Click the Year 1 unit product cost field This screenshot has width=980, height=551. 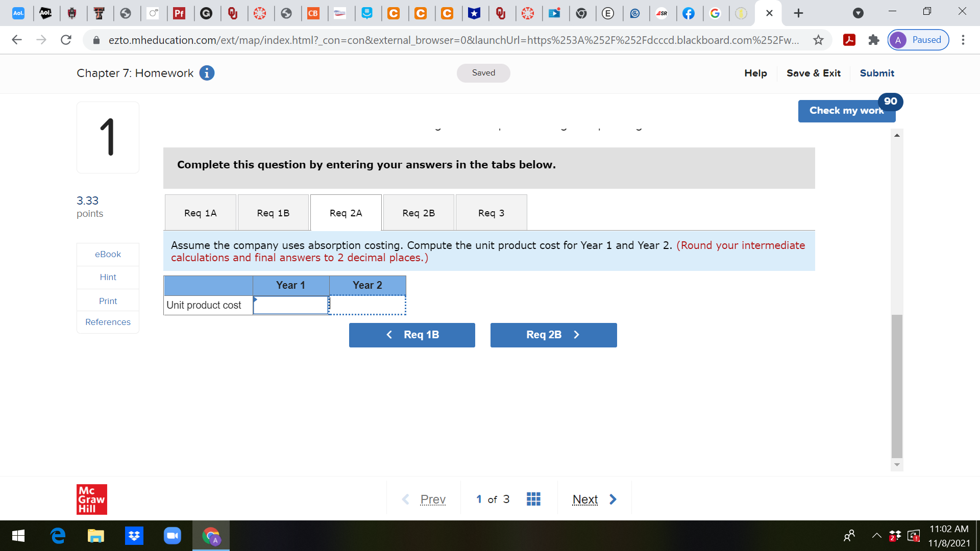290,305
